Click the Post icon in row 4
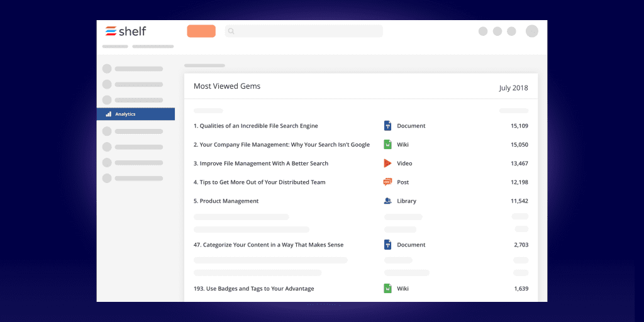Viewport: 644px width, 322px height. 387,182
